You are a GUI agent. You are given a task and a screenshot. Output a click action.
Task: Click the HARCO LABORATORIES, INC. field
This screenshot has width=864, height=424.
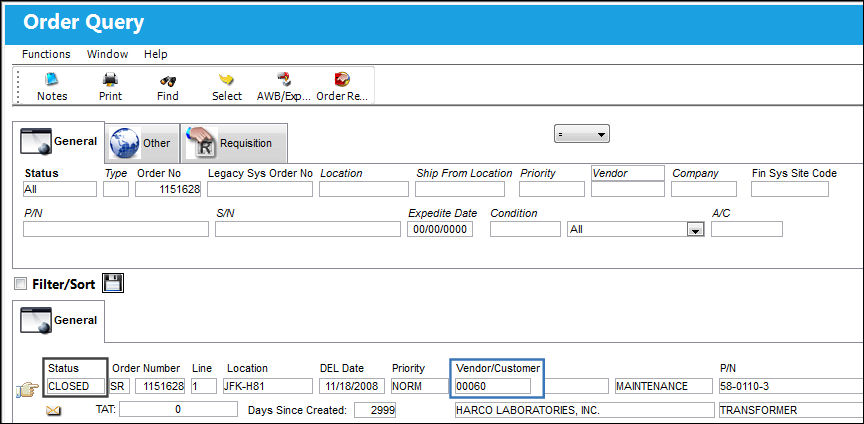coord(584,410)
